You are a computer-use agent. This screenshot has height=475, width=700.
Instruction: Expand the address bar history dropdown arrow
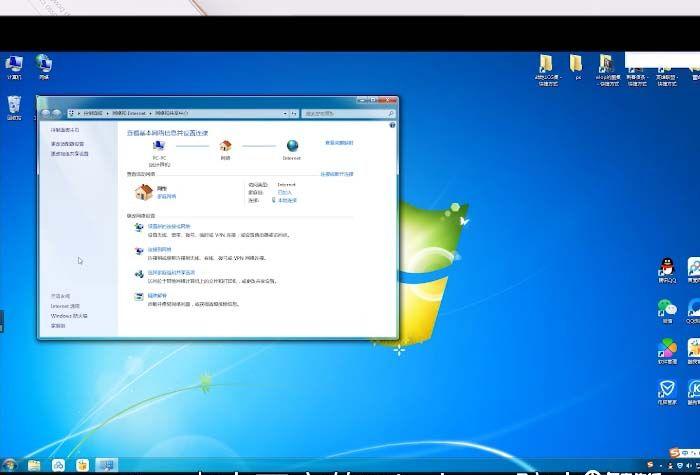pyautogui.click(x=285, y=114)
